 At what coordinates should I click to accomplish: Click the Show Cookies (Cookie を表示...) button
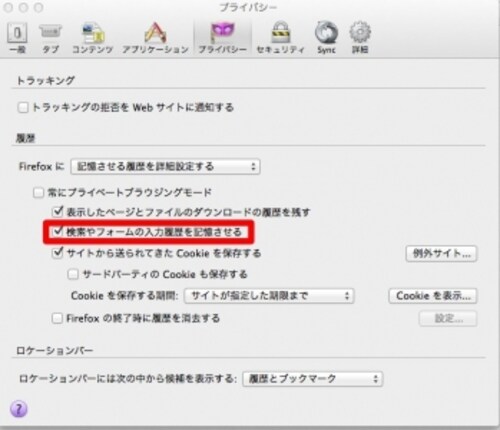[433, 296]
